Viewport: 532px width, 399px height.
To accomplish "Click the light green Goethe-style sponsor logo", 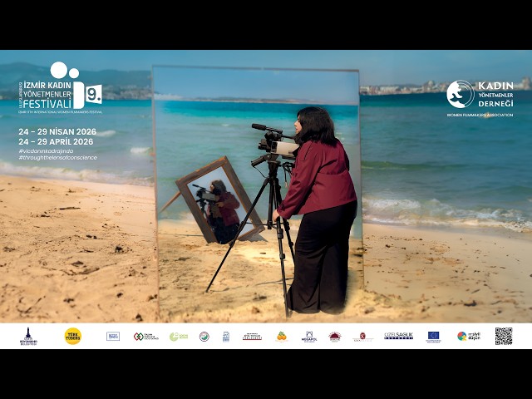I will tap(179, 337).
